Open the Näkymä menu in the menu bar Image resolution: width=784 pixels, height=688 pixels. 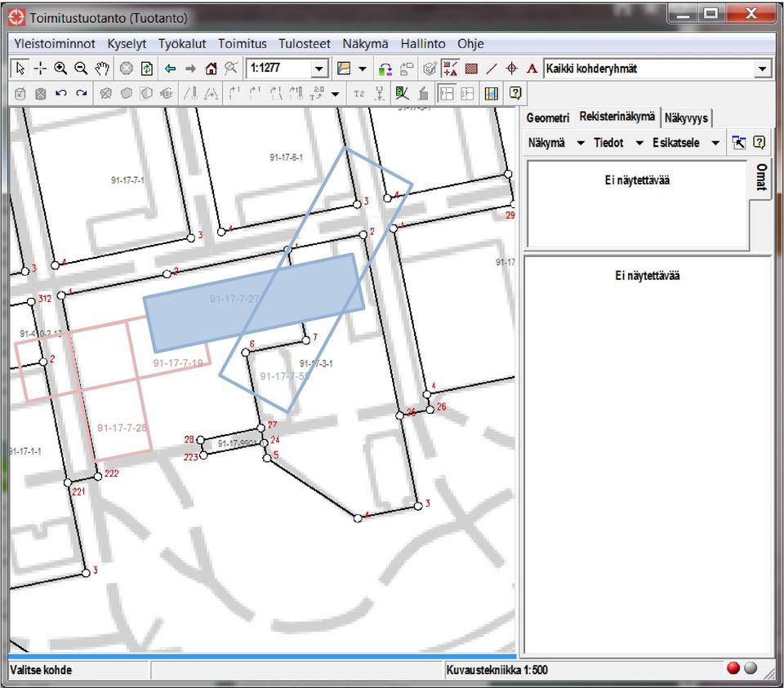click(x=365, y=44)
